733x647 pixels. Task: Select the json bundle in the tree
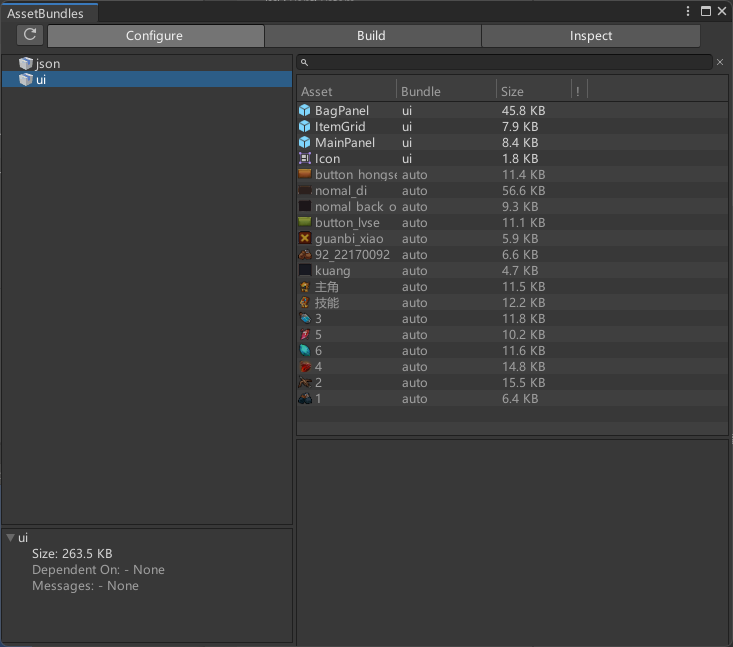coord(48,63)
